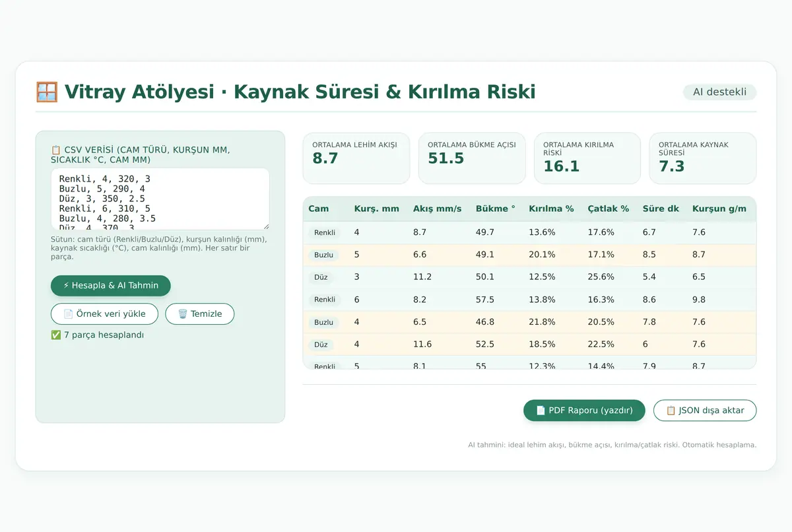Select the Buzlu tag with 21.8% breakage

click(x=323, y=322)
